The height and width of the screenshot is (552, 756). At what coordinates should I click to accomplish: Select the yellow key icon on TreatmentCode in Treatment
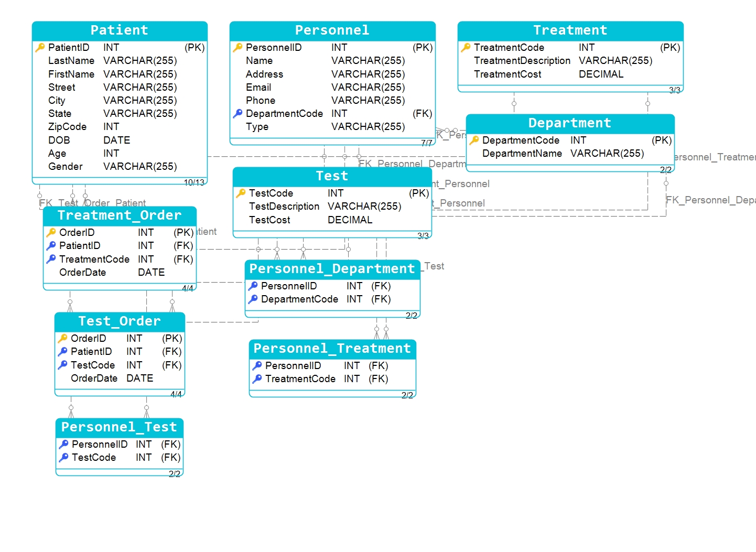(x=466, y=47)
